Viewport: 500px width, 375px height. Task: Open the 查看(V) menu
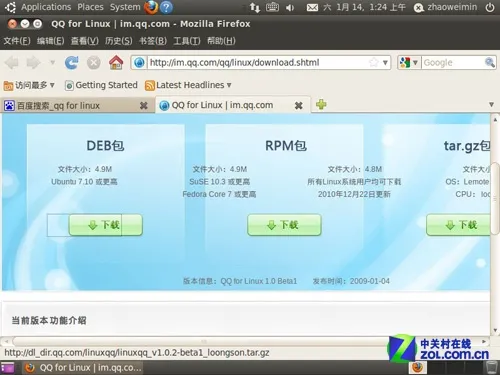coord(85,41)
